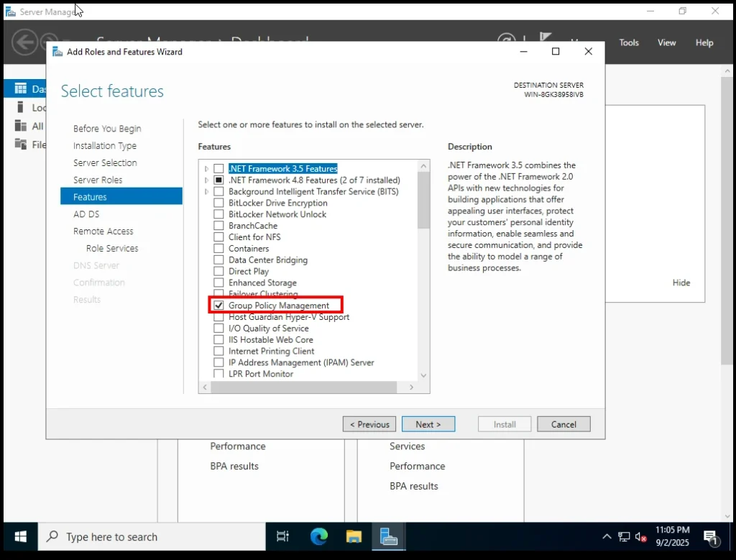Select File Services icon in sidebar

pyautogui.click(x=21, y=144)
